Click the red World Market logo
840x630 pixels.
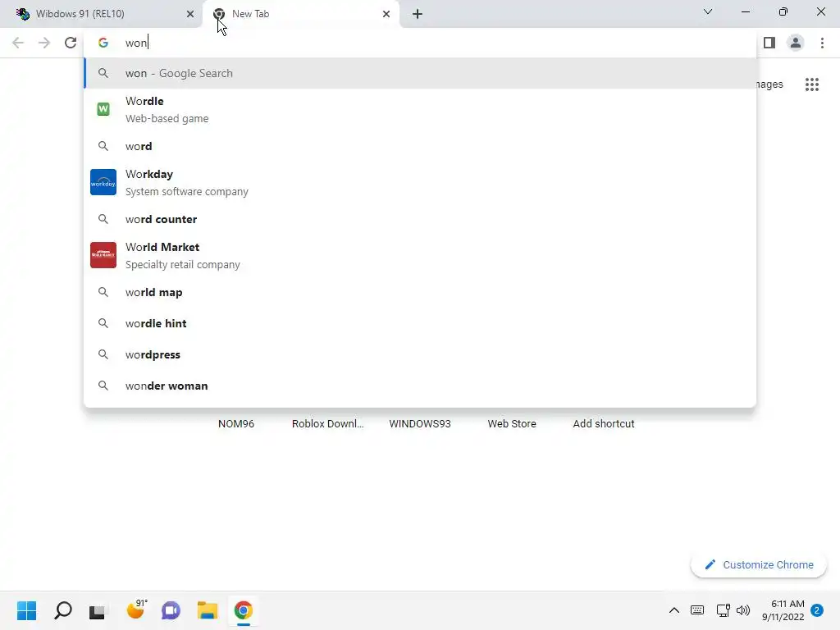tap(103, 255)
